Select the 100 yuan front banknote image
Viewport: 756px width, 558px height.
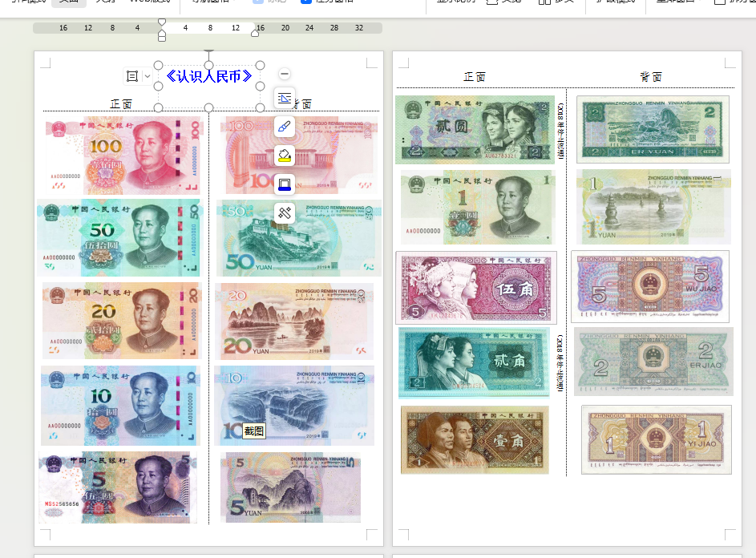(x=123, y=156)
